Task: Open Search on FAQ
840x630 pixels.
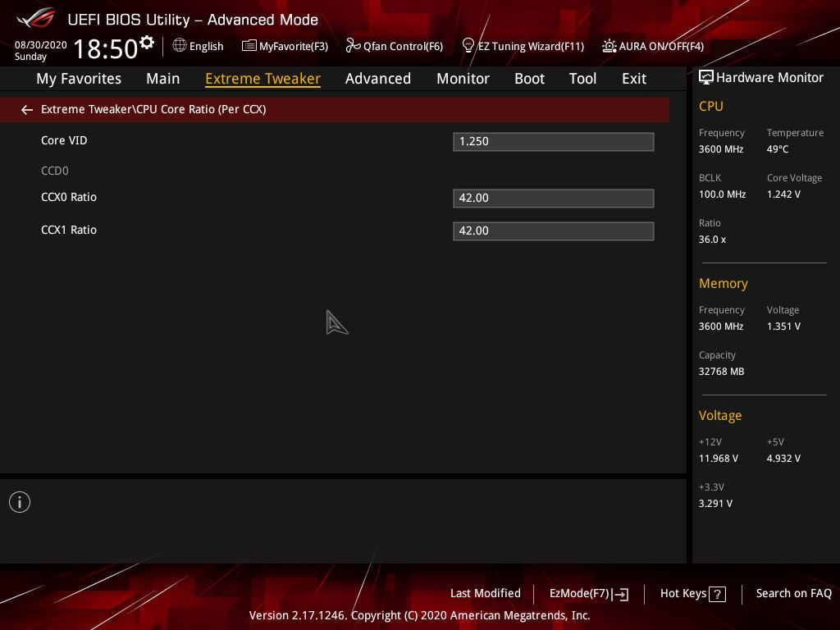Action: point(794,594)
